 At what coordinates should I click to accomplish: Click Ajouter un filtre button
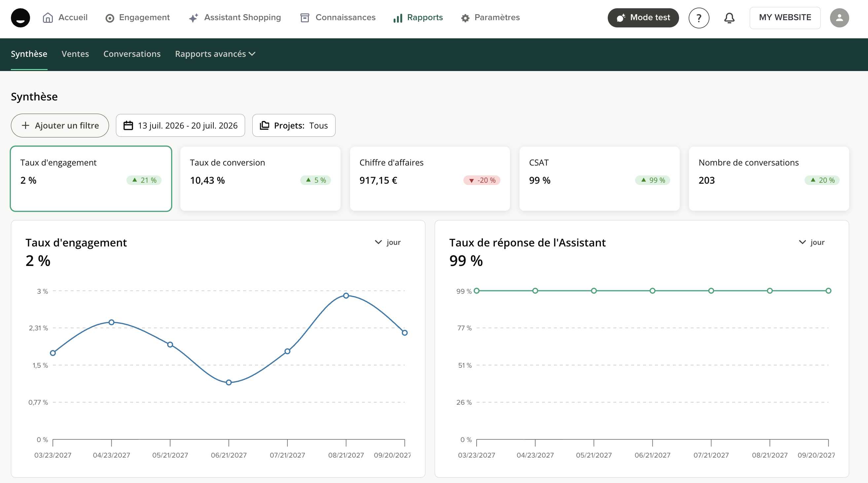pos(60,126)
